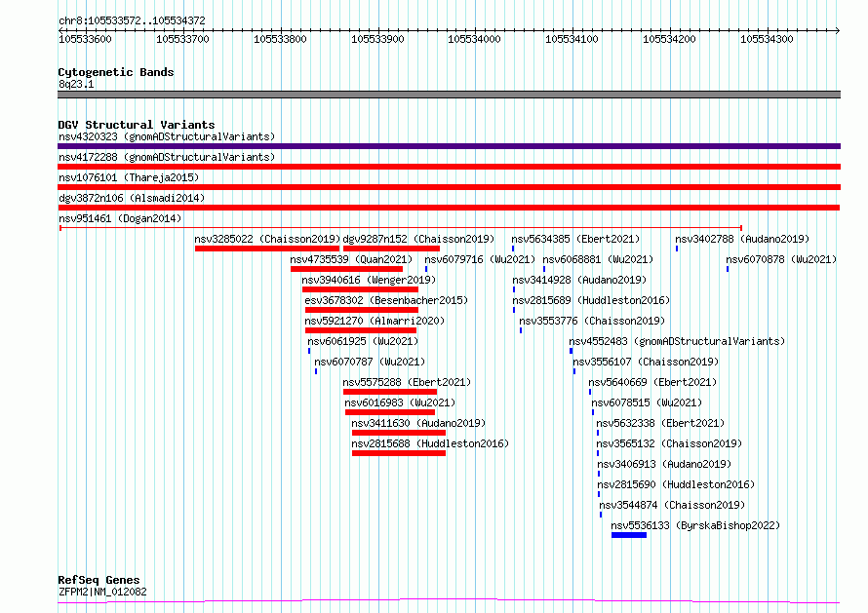Open nsv4172288 gnomADStructuralVariants variant label

tap(167, 157)
